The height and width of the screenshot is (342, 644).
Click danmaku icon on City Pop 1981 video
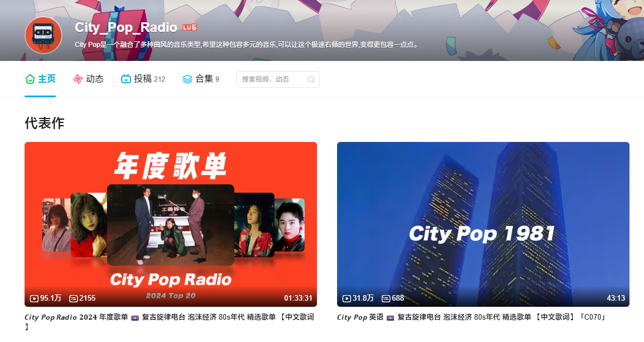pos(386,298)
